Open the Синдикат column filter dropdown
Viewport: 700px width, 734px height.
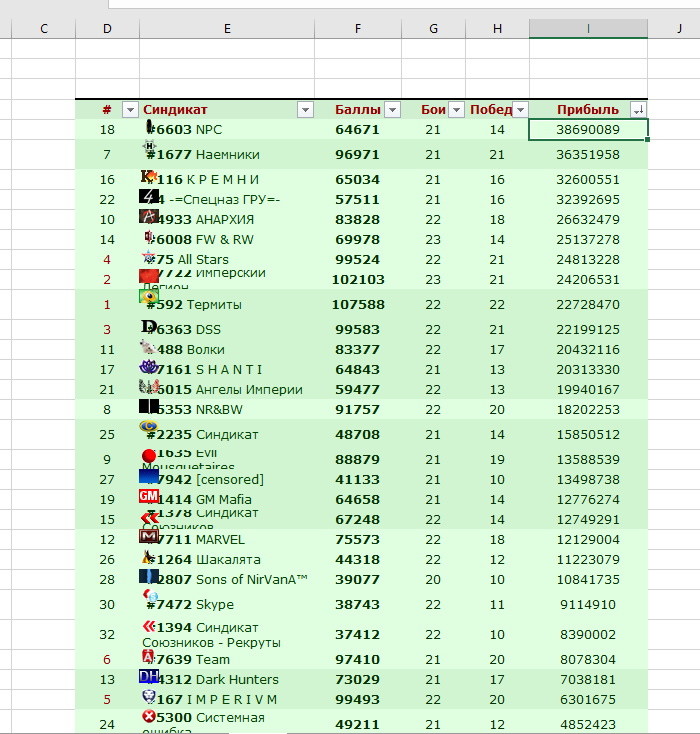pos(305,110)
